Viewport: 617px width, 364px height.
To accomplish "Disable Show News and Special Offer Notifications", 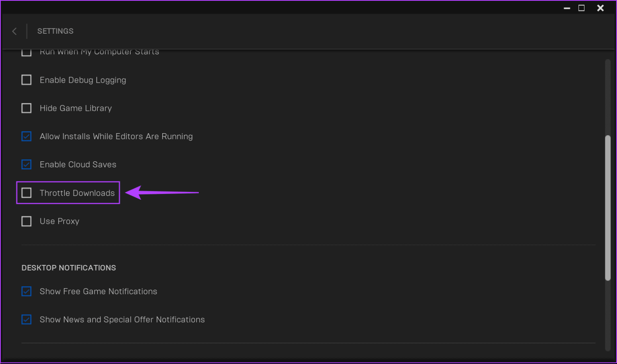I will click(x=27, y=319).
